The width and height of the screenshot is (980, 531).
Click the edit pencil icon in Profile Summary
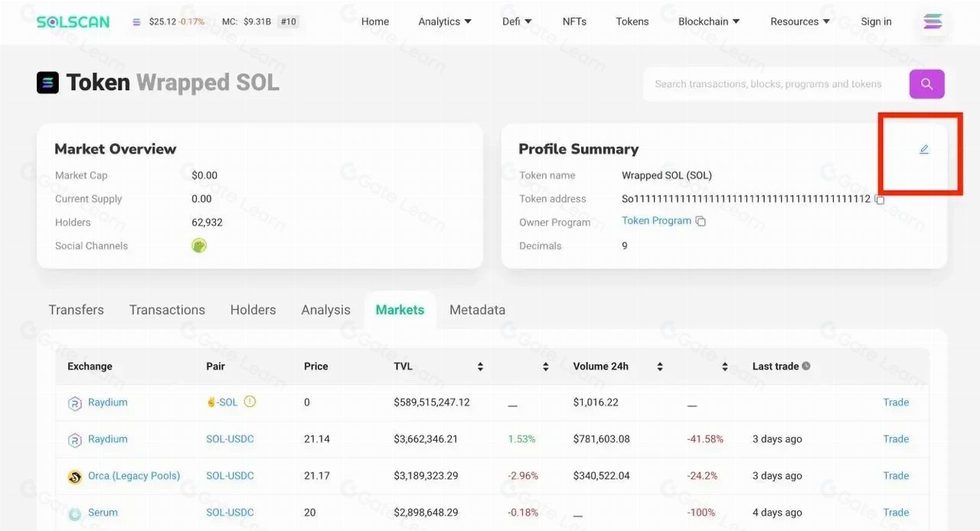click(x=924, y=149)
